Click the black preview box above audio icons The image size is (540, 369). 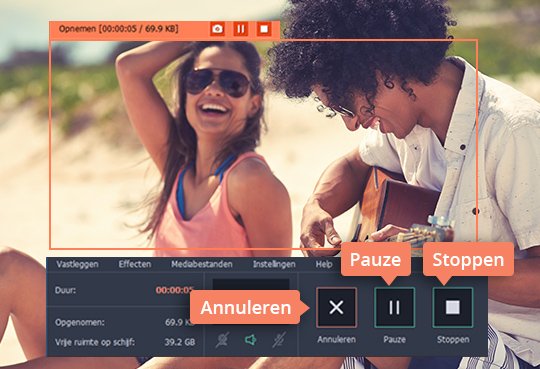click(251, 285)
